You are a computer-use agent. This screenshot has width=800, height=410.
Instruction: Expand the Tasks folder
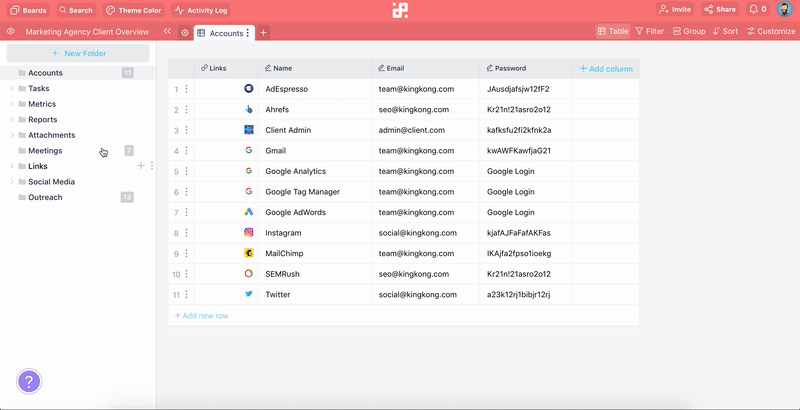tap(12, 88)
